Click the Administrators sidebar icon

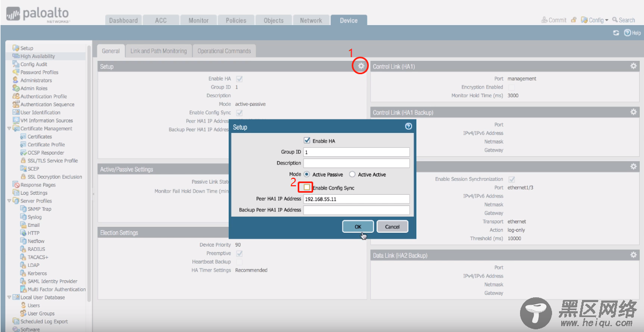[x=16, y=80]
